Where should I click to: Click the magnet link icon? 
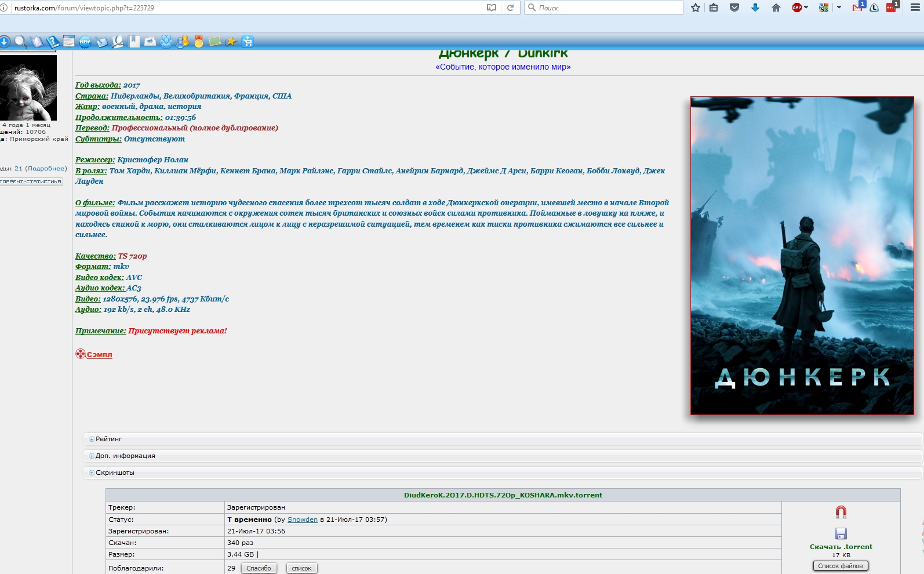pos(841,512)
